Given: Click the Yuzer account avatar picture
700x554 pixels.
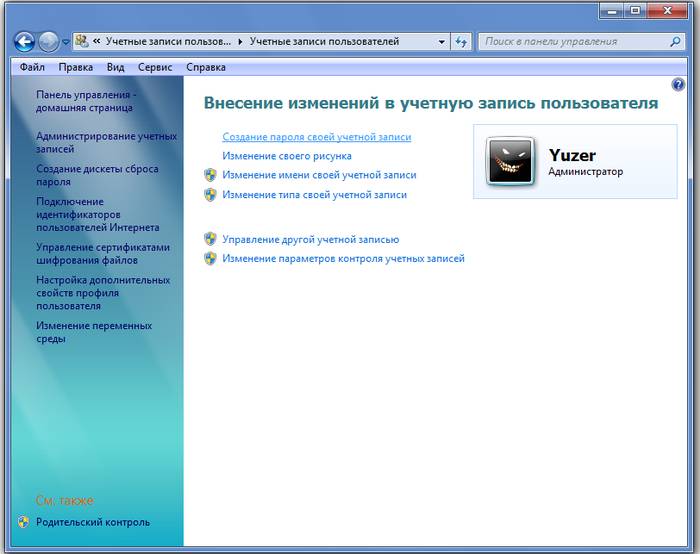Looking at the screenshot, I should tap(510, 162).
